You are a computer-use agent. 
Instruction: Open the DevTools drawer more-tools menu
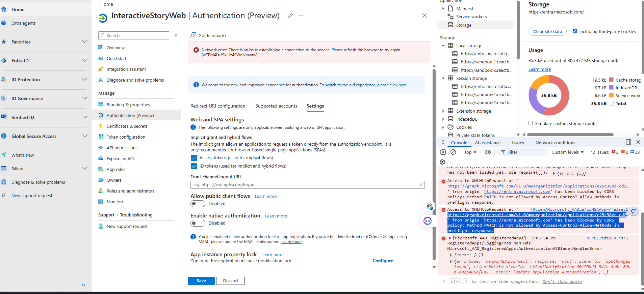(x=443, y=143)
